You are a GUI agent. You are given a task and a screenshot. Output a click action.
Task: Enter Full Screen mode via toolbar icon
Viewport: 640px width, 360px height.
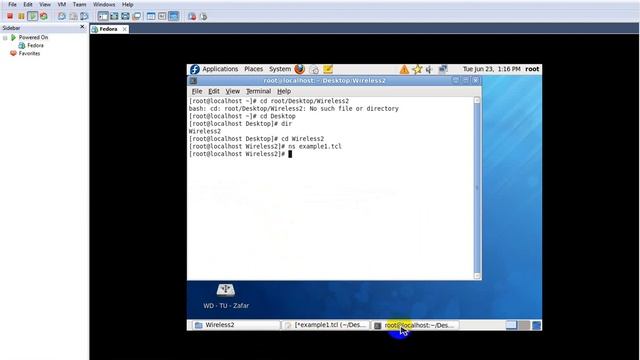[125, 16]
